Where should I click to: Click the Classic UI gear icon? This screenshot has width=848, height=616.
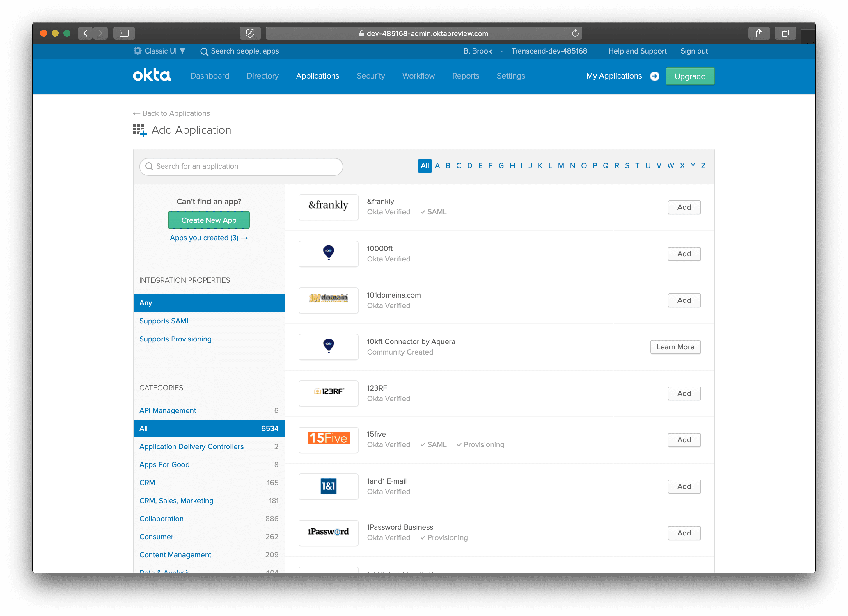click(x=138, y=51)
